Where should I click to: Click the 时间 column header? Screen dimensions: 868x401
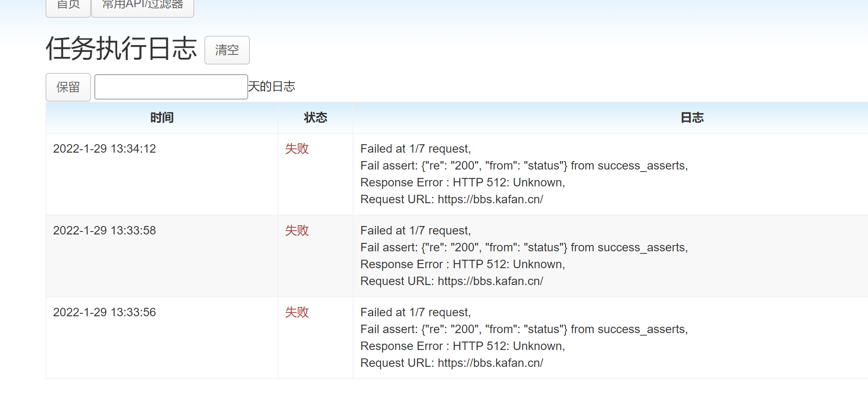[162, 118]
